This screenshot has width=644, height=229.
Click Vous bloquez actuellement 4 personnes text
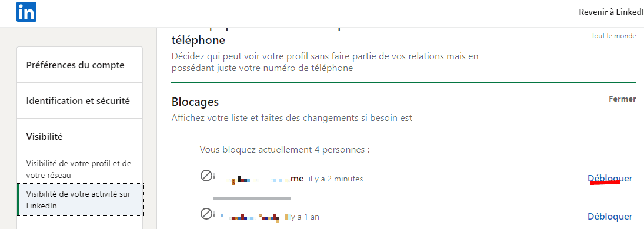tap(285, 150)
